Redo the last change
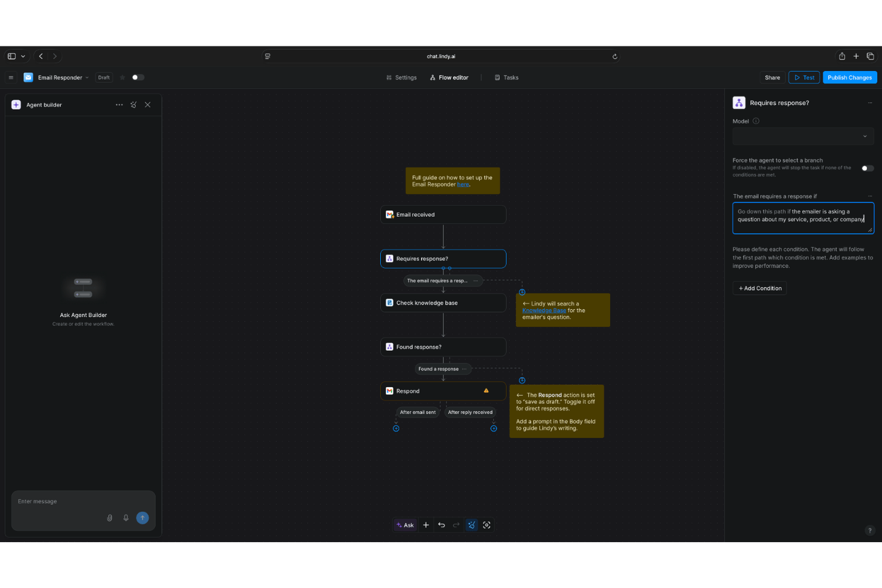 tap(456, 525)
